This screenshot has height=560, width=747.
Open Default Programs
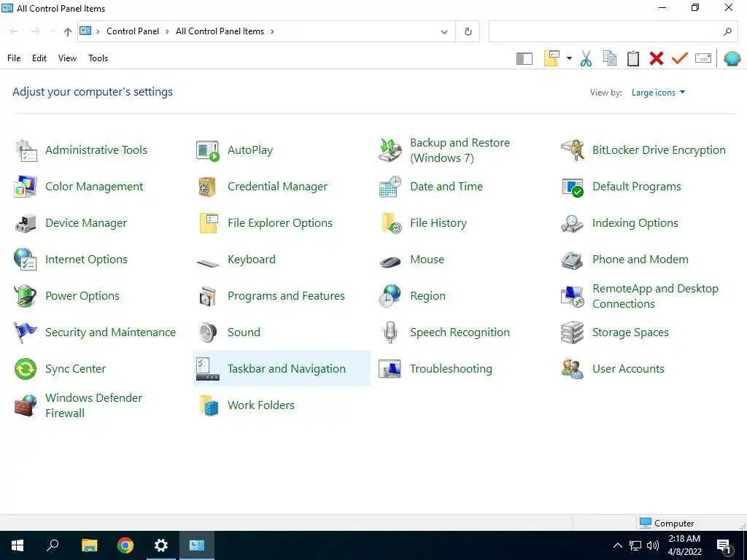[x=622, y=186]
